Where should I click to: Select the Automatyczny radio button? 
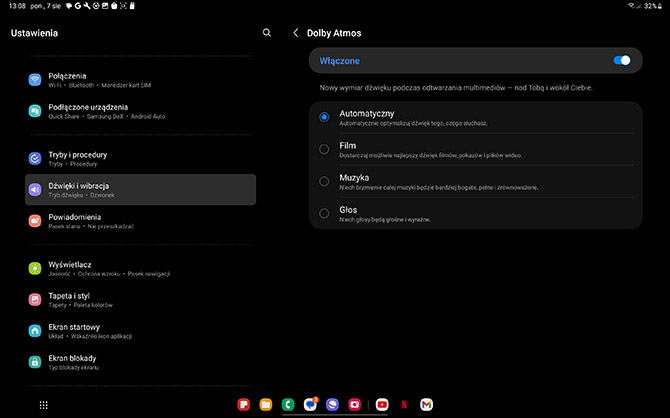(324, 117)
